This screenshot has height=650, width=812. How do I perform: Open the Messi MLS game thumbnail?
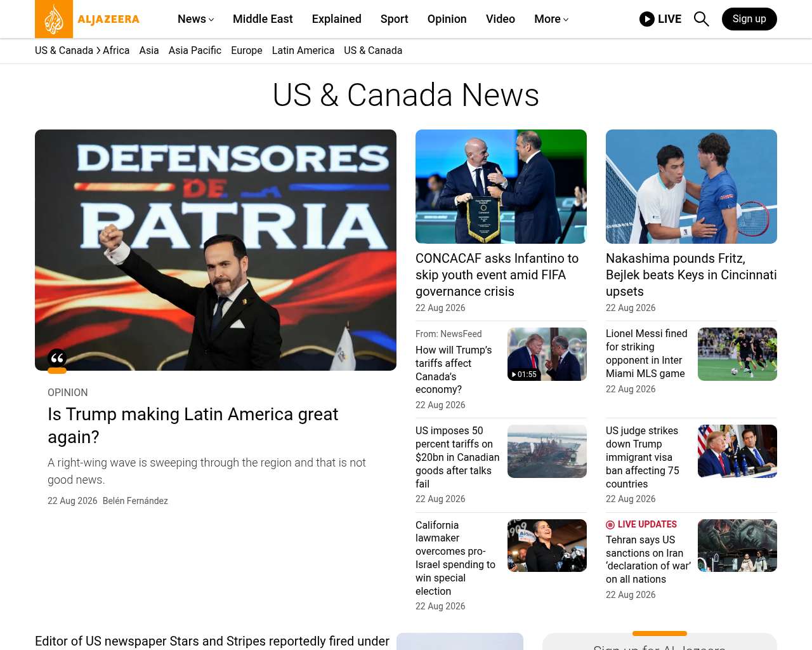737,354
